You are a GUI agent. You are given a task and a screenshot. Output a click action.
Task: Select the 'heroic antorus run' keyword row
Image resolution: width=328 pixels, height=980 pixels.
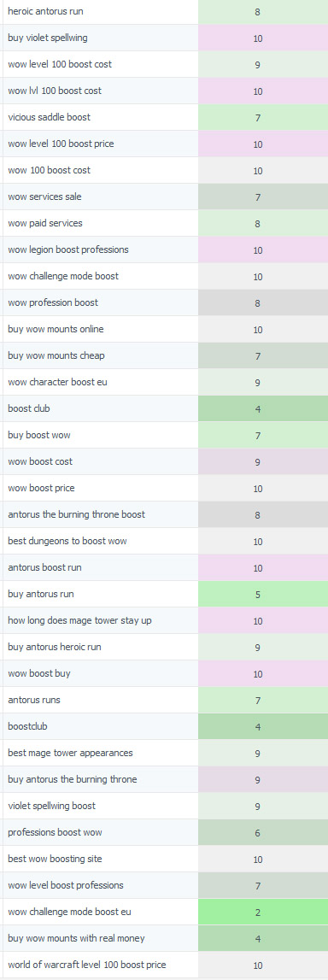tap(165, 12)
